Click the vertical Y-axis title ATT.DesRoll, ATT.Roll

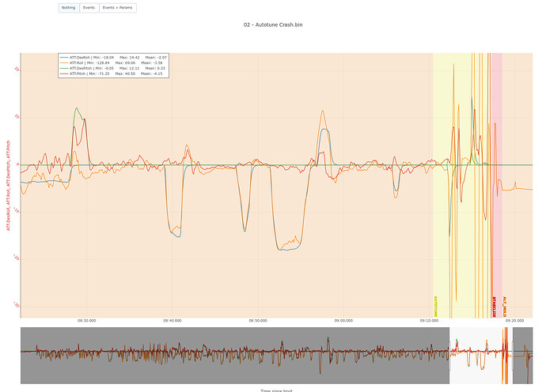tap(9, 186)
